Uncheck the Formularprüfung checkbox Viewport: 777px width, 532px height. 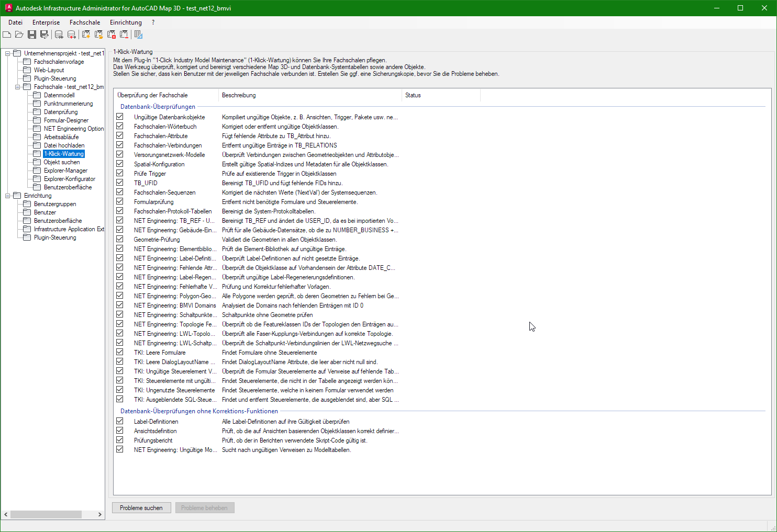(120, 201)
